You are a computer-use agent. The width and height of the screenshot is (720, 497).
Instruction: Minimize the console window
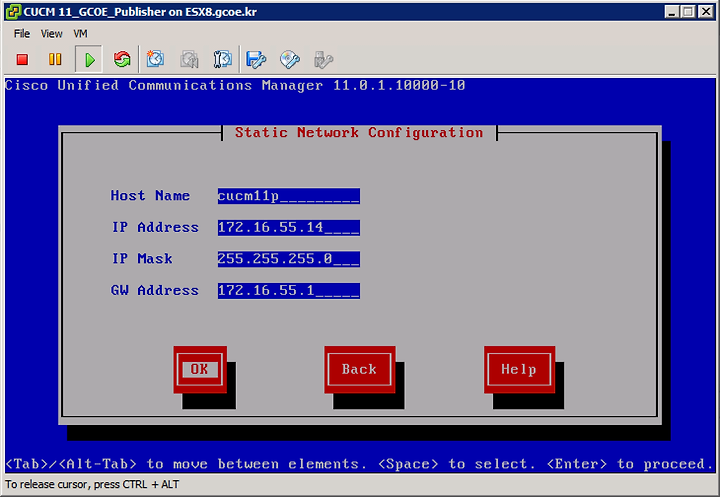click(671, 11)
